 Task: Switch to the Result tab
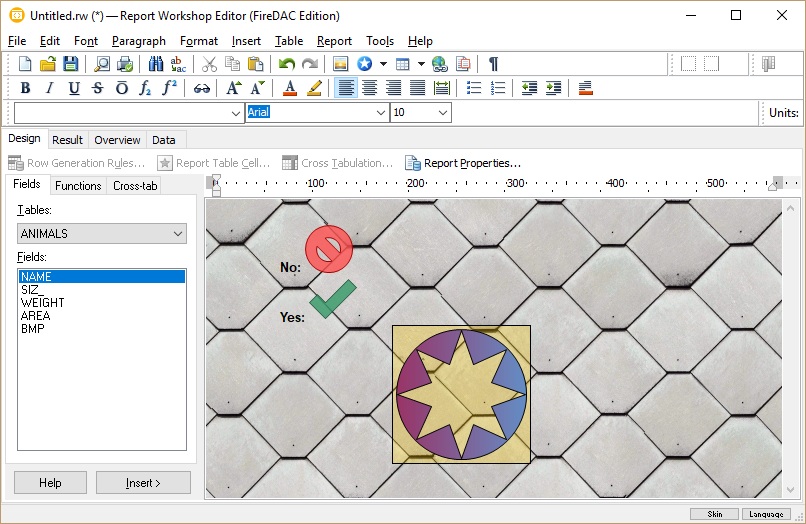click(x=68, y=140)
